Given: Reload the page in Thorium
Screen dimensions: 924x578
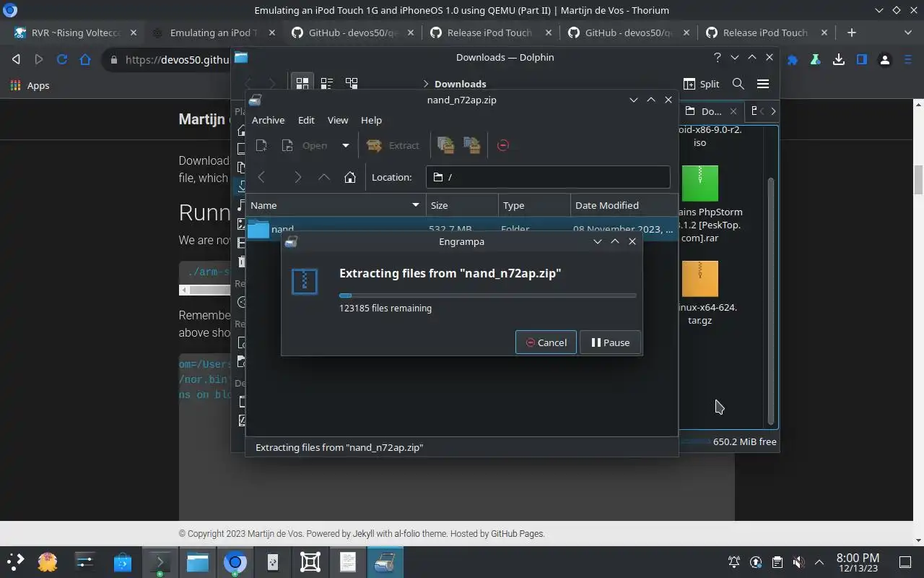Looking at the screenshot, I should pos(62,60).
